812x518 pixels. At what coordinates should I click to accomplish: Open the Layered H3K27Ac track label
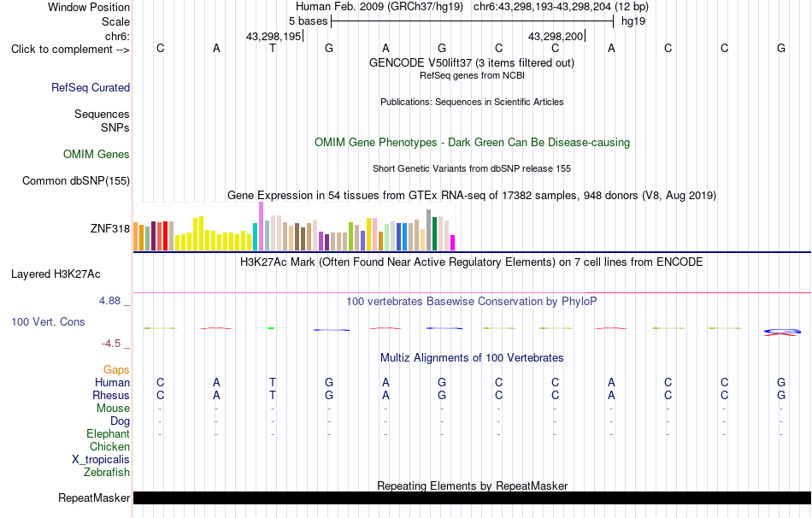click(x=56, y=274)
